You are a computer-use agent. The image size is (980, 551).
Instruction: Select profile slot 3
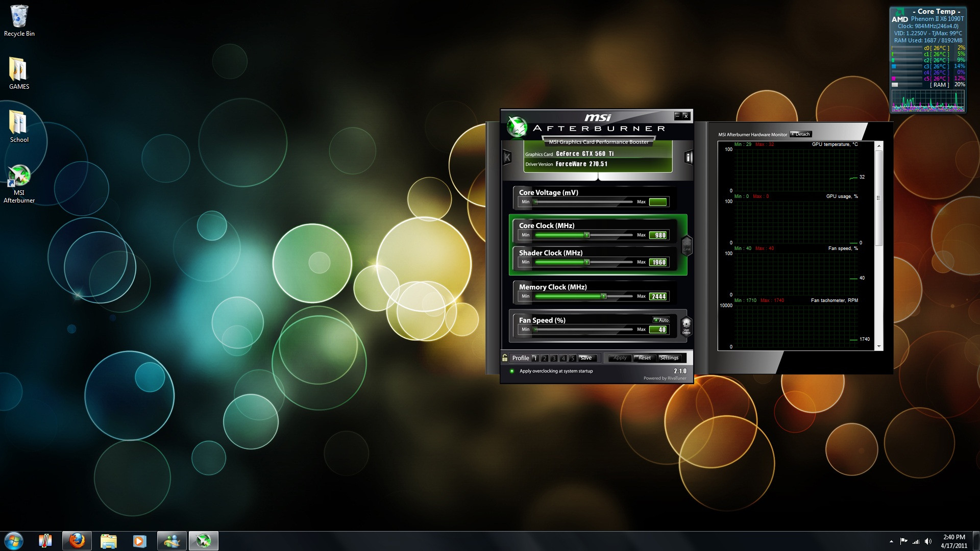pyautogui.click(x=554, y=358)
